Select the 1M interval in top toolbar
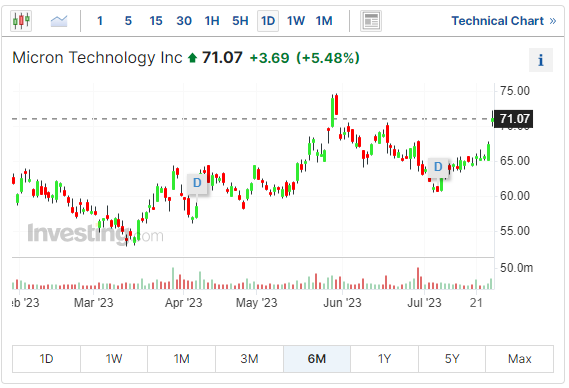569x388 pixels. pyautogui.click(x=324, y=21)
